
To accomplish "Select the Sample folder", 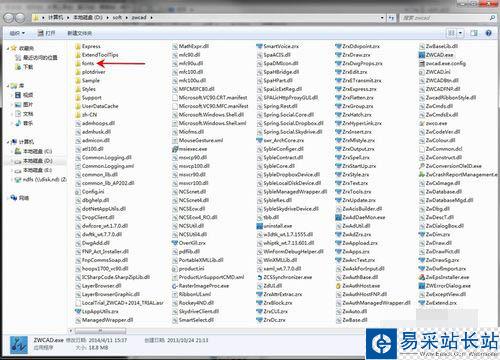I will pyautogui.click(x=88, y=80).
